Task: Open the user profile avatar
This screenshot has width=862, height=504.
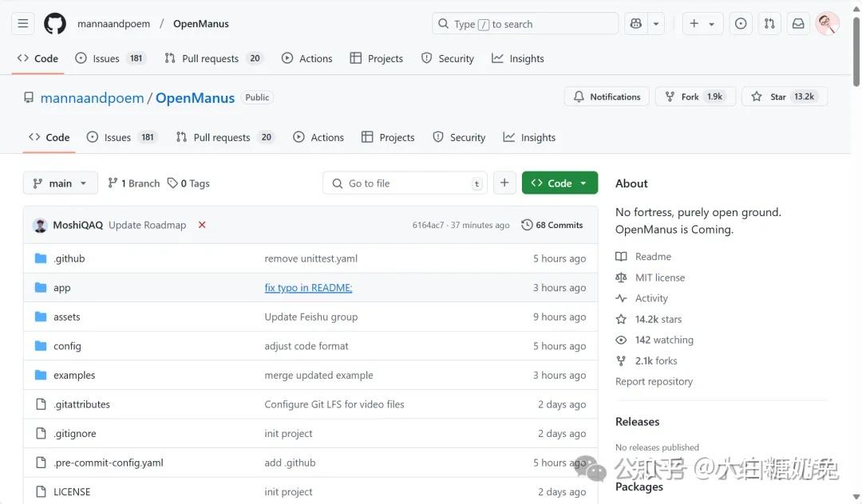Action: tap(827, 24)
